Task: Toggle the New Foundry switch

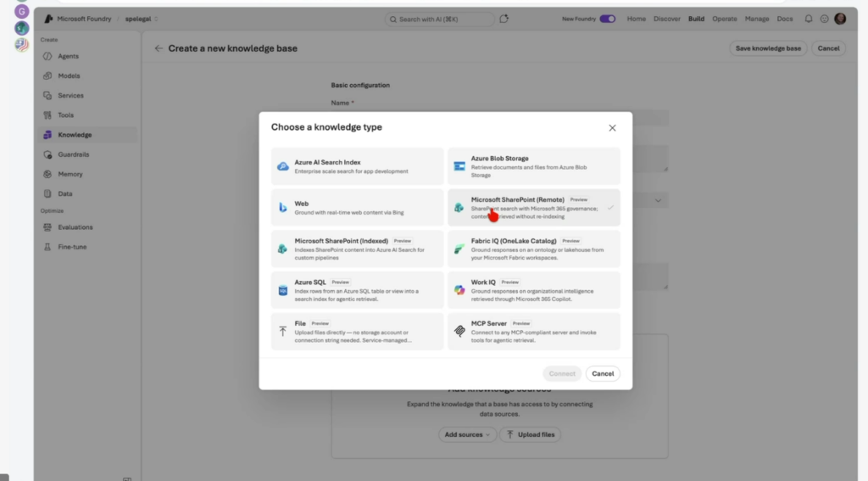Action: 607,19
